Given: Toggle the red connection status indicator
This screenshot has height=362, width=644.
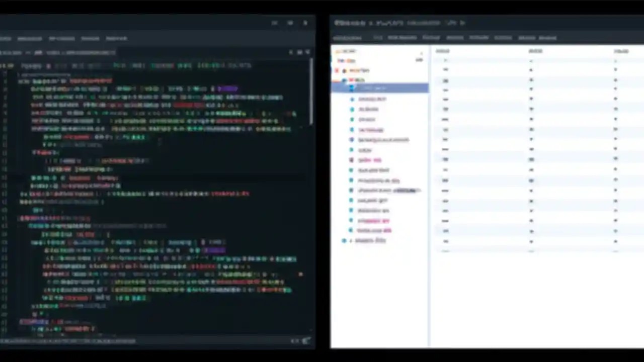Looking at the screenshot, I should point(337,70).
